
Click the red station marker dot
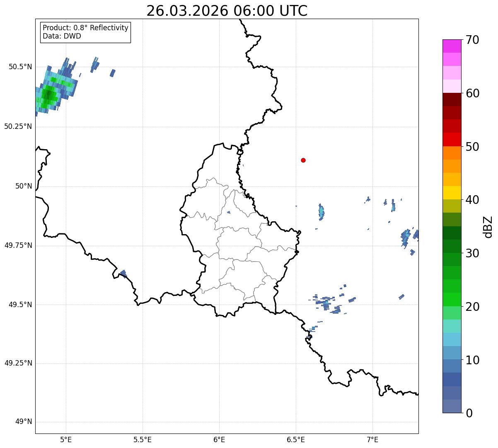tap(303, 160)
